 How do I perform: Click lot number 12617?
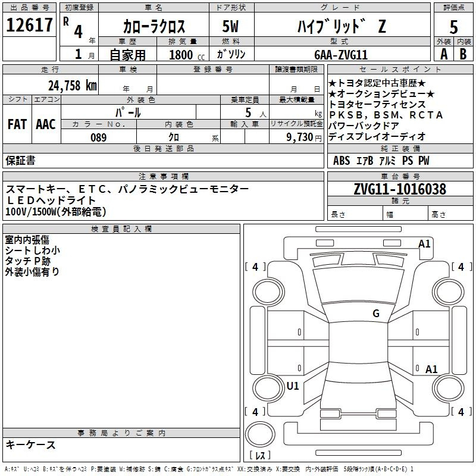click(x=29, y=25)
